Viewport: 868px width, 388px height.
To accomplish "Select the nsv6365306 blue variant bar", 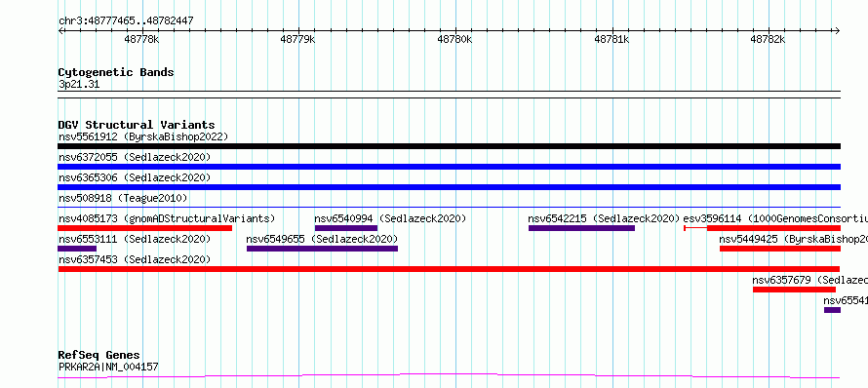I will [449, 187].
